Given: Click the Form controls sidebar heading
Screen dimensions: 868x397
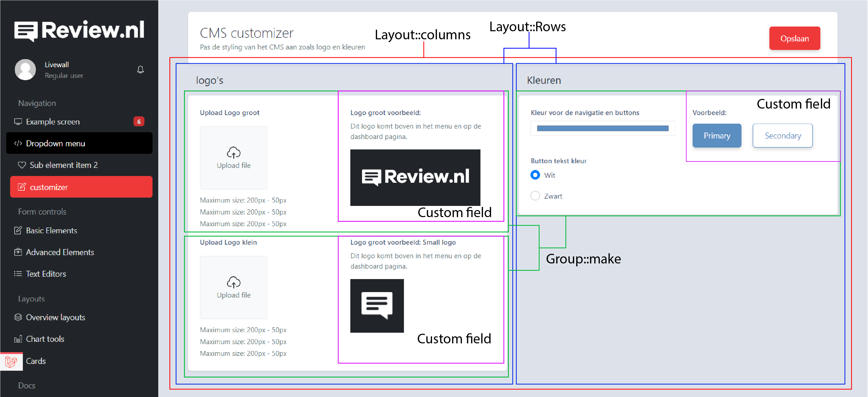Looking at the screenshot, I should point(42,212).
